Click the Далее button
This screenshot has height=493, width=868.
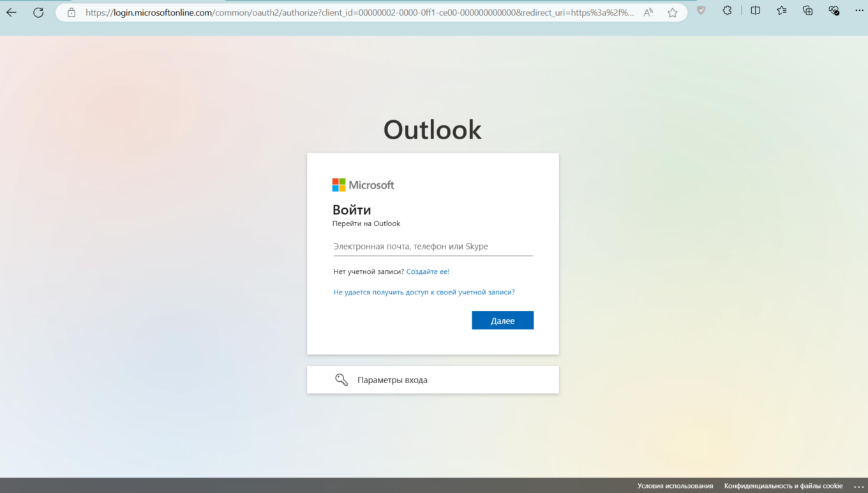(x=502, y=321)
